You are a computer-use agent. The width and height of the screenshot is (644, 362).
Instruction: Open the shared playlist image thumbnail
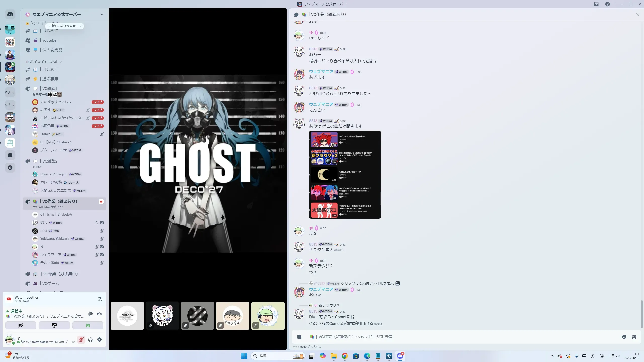point(345,175)
